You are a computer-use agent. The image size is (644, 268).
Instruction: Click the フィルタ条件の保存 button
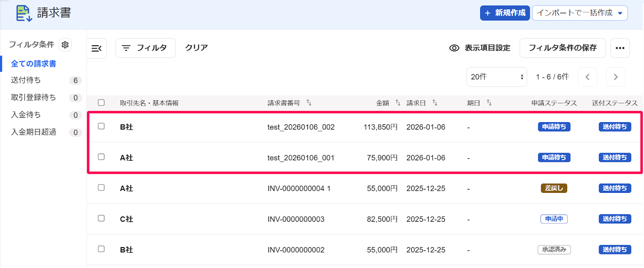click(x=563, y=48)
